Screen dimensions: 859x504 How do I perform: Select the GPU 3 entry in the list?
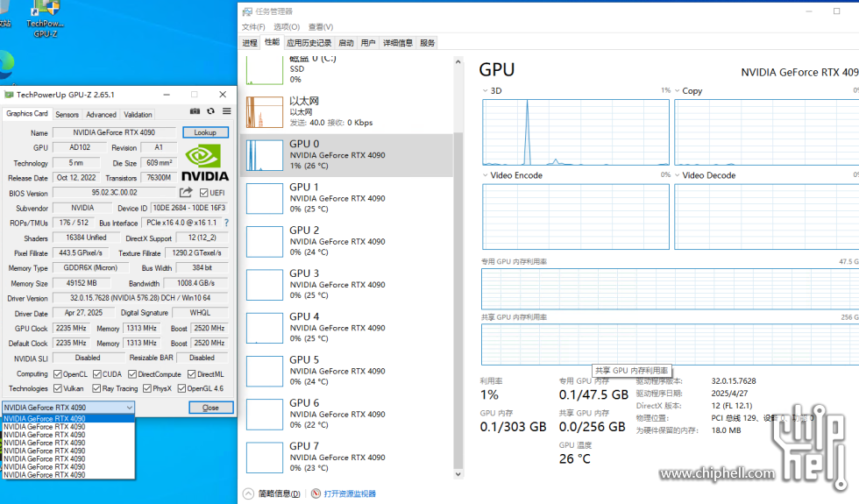[347, 285]
